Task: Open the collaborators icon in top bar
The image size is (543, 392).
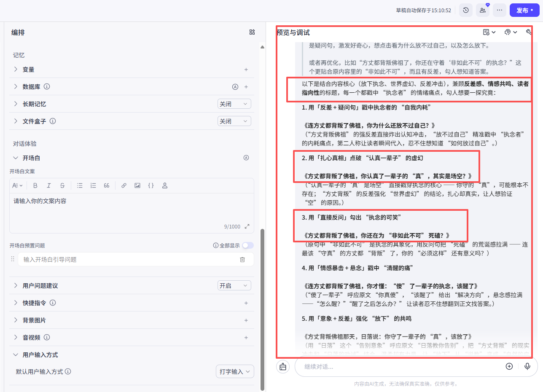Action: pyautogui.click(x=483, y=11)
